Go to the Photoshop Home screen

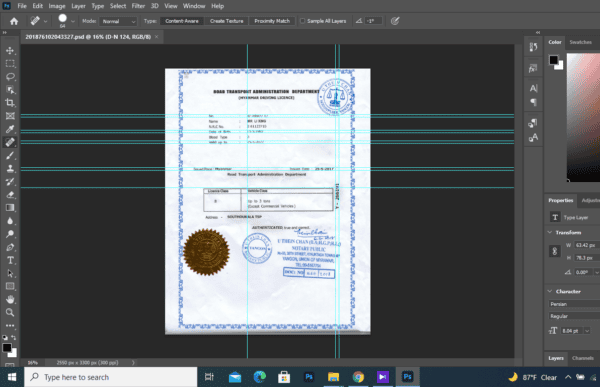click(x=14, y=21)
